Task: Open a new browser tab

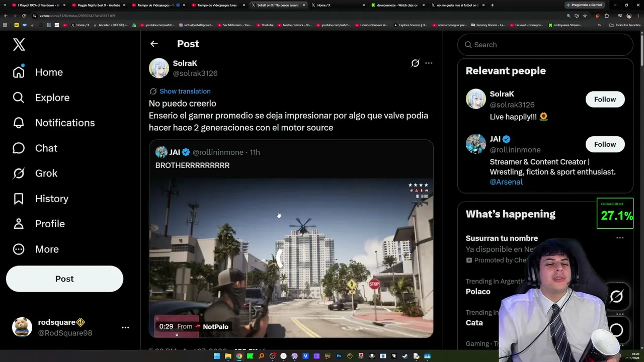Action: tap(492, 5)
